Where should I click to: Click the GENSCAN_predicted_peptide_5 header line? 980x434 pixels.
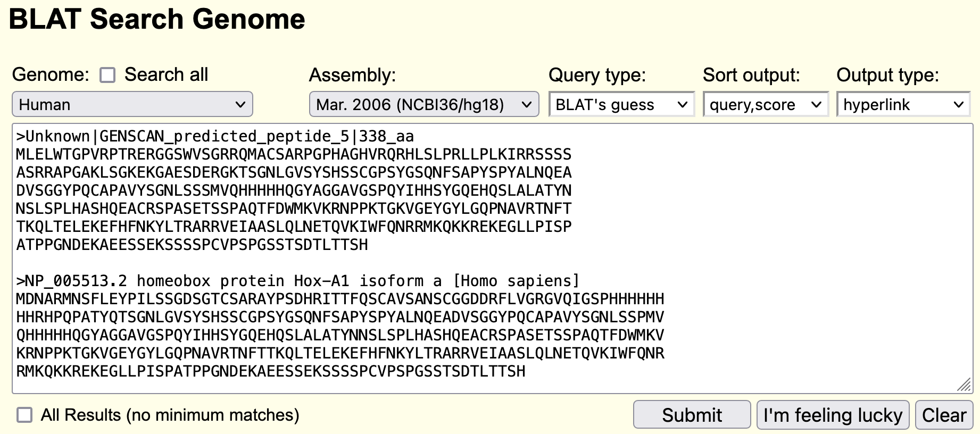tap(215, 137)
